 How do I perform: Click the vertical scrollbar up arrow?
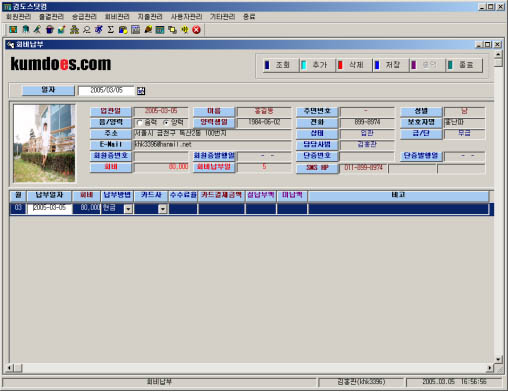tap(498, 54)
